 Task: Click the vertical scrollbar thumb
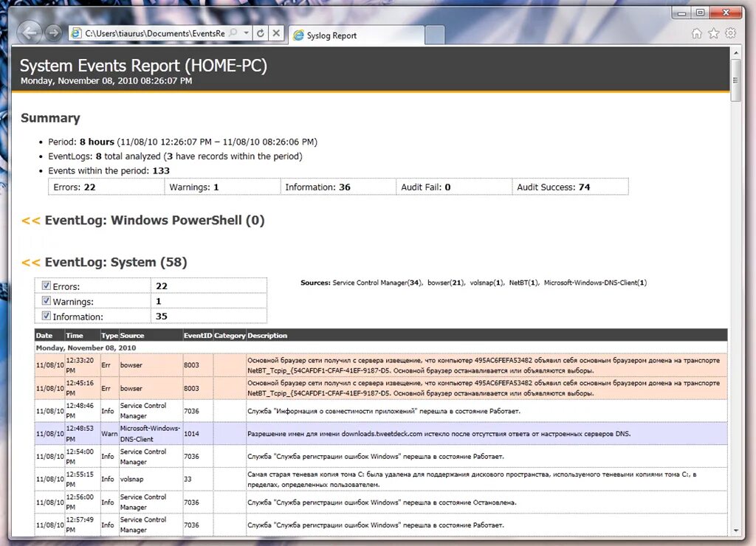click(x=735, y=80)
